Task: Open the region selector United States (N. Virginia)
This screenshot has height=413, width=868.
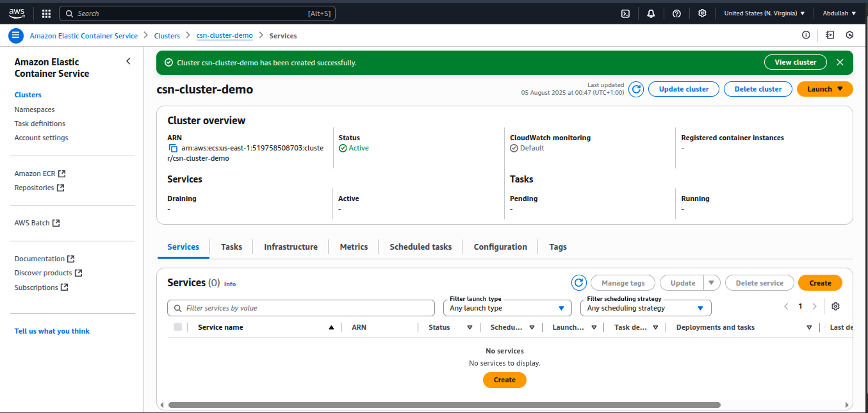Action: pyautogui.click(x=764, y=13)
